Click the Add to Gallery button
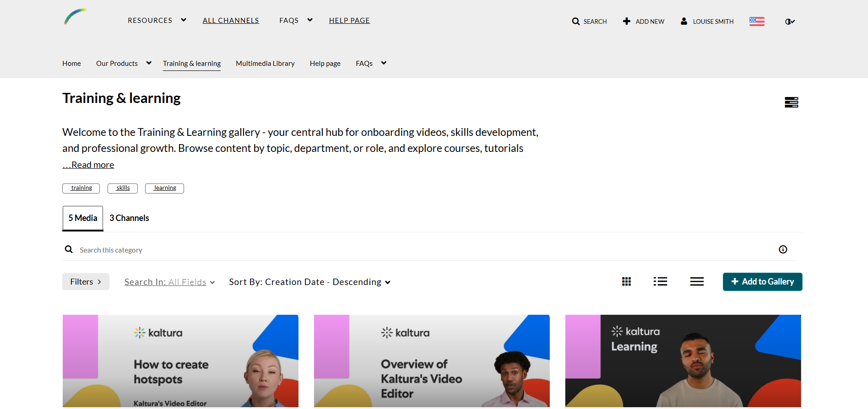868x409 pixels. (x=762, y=282)
